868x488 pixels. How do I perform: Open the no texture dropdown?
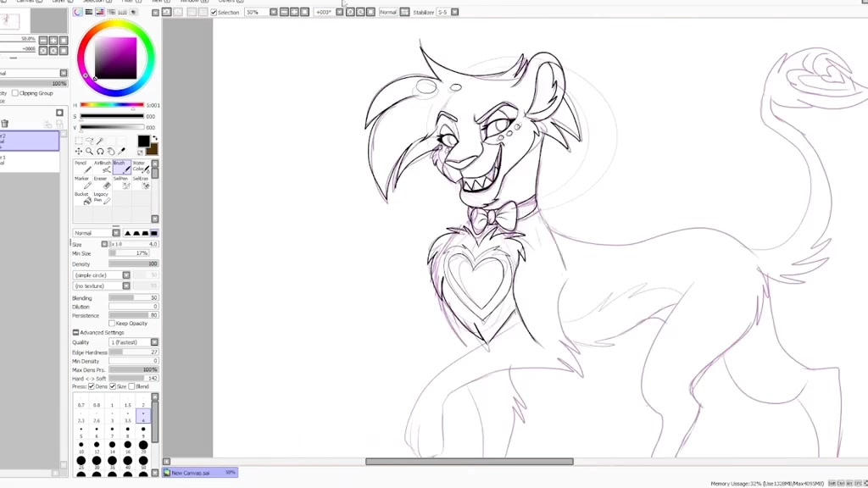pos(126,286)
